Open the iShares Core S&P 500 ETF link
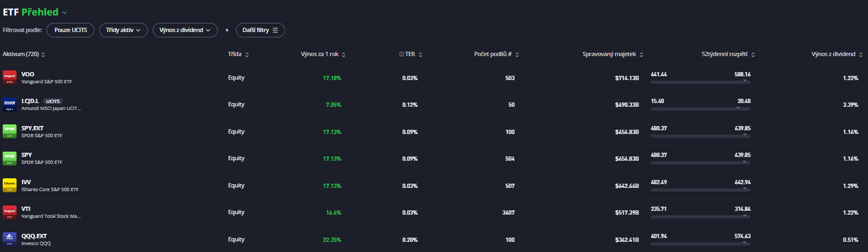Image resolution: width=868 pixels, height=252 pixels. pyautogui.click(x=50, y=190)
